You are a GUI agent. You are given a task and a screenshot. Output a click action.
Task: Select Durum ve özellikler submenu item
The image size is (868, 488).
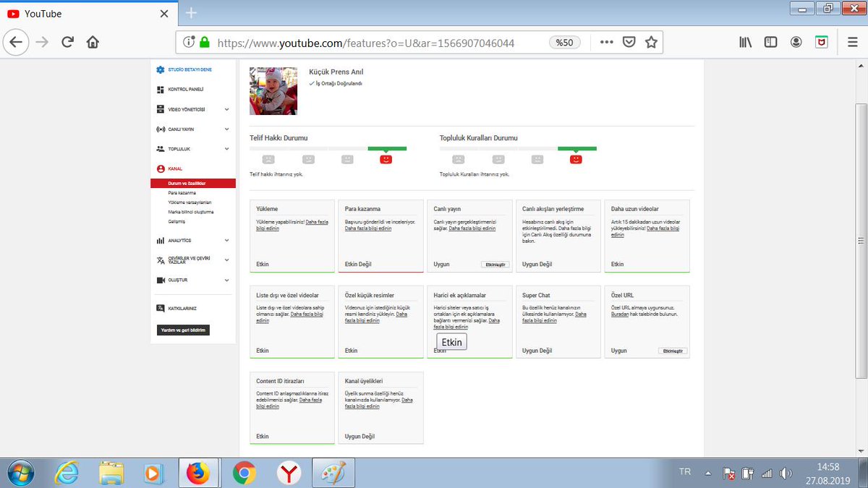pos(193,184)
